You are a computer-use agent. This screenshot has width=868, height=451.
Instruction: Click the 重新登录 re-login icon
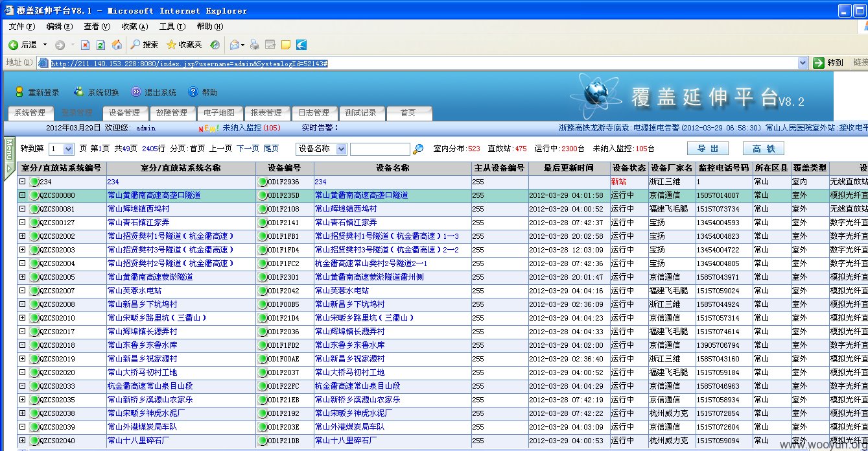[19, 92]
